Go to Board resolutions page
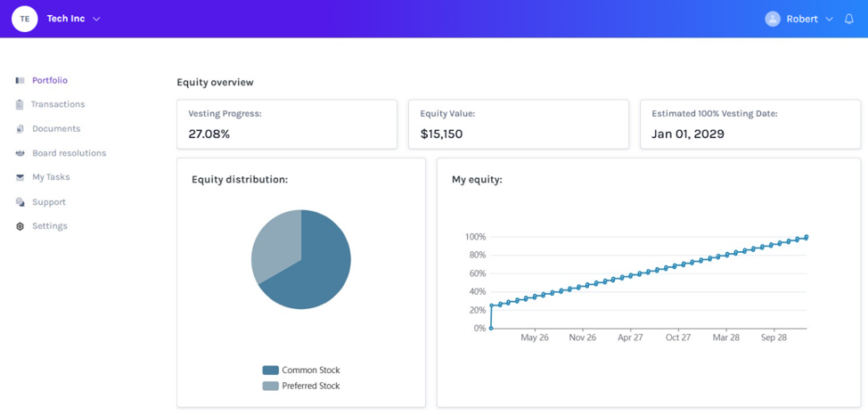Viewport: 868px width, 415px height. pos(70,152)
